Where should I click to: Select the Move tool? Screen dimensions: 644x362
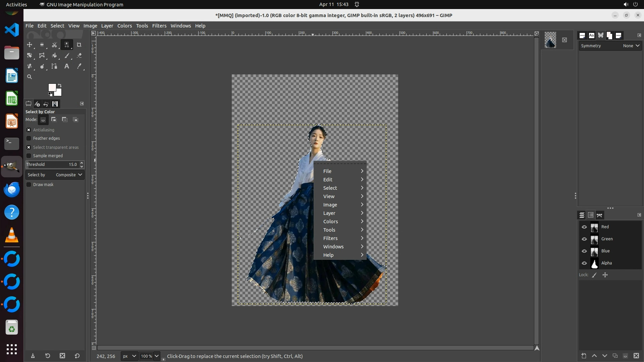(x=30, y=45)
